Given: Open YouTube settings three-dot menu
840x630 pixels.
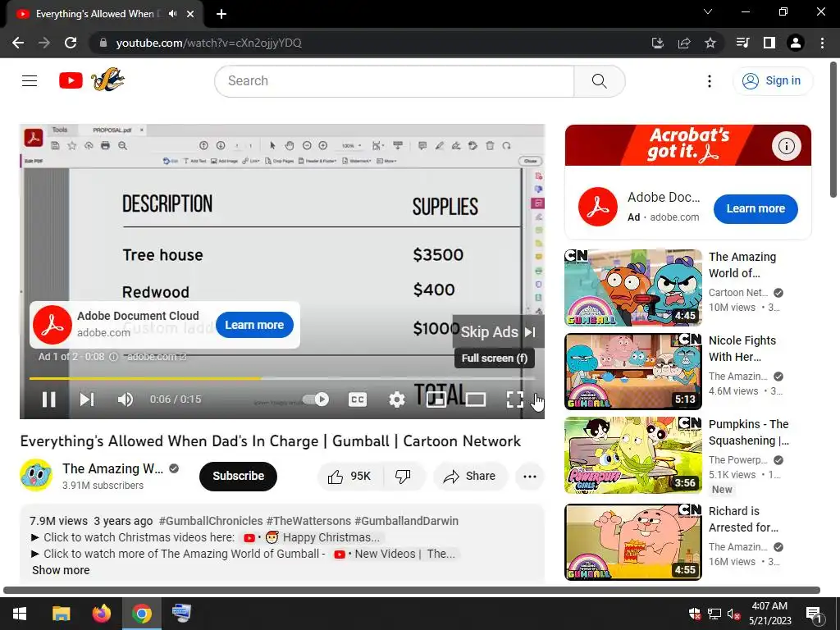Looking at the screenshot, I should pos(710,81).
